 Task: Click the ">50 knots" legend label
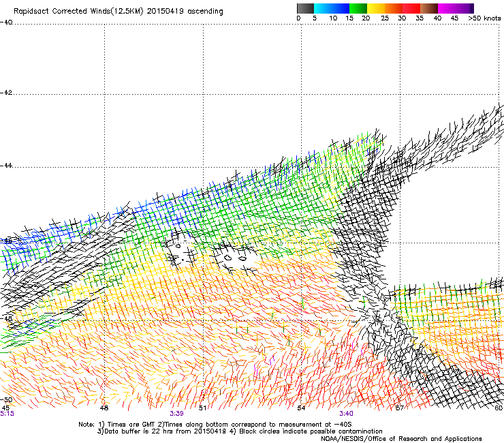pyautogui.click(x=484, y=18)
